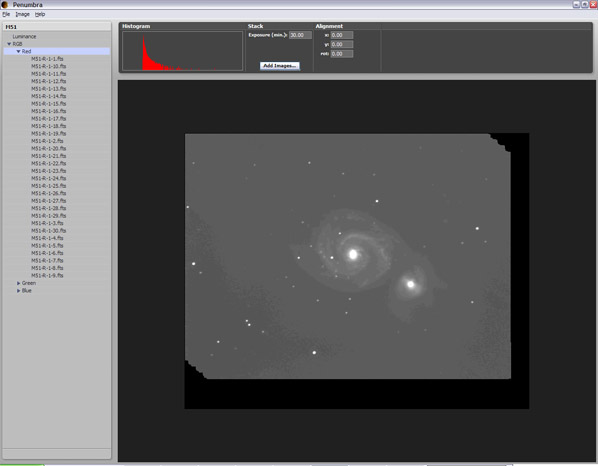Click the Penumbra app icon in title bar
The image size is (598, 466).
[5, 5]
